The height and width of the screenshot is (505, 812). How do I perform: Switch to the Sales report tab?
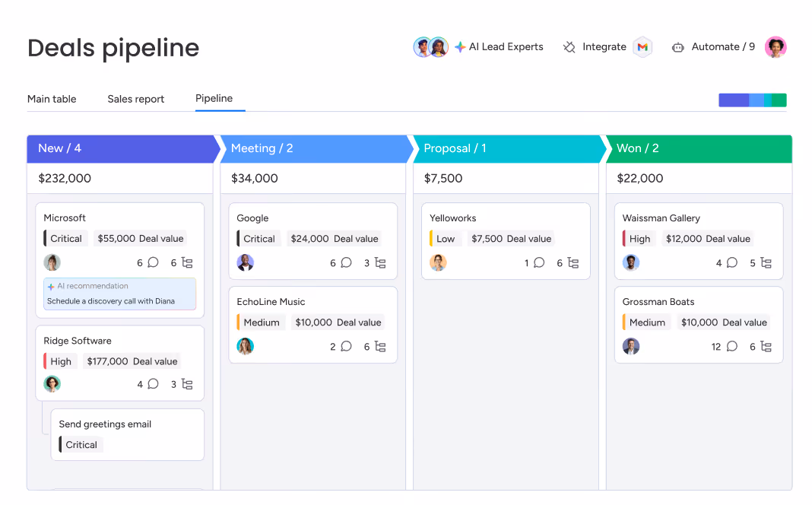135,99
